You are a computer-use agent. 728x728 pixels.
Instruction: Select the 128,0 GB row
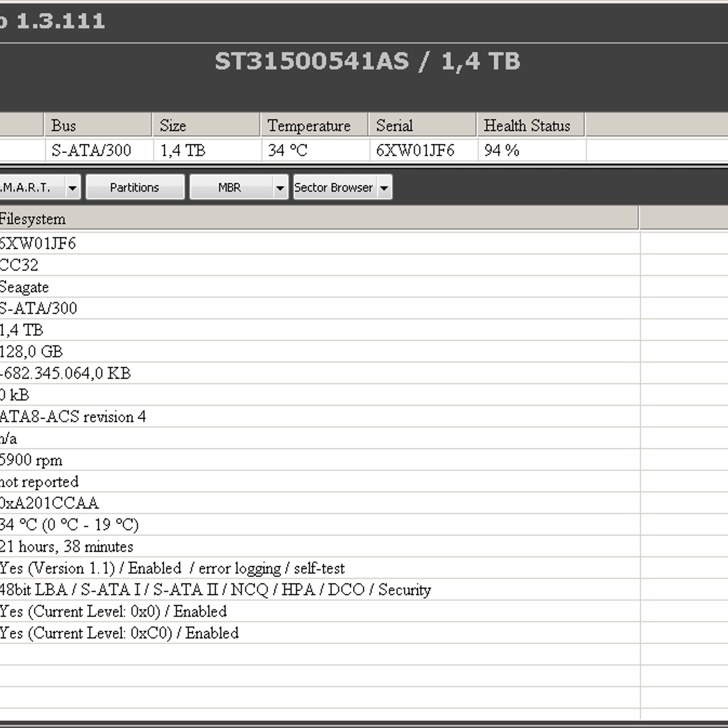319,351
